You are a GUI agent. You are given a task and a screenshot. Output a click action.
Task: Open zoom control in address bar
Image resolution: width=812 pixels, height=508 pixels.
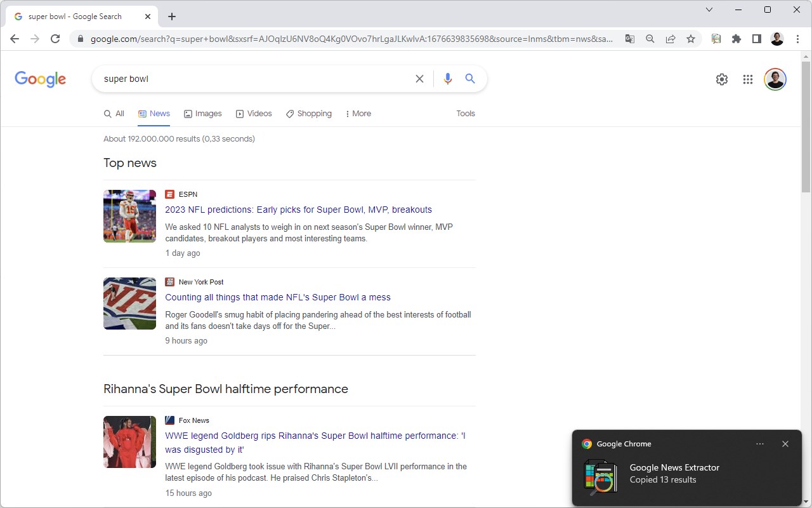650,39
